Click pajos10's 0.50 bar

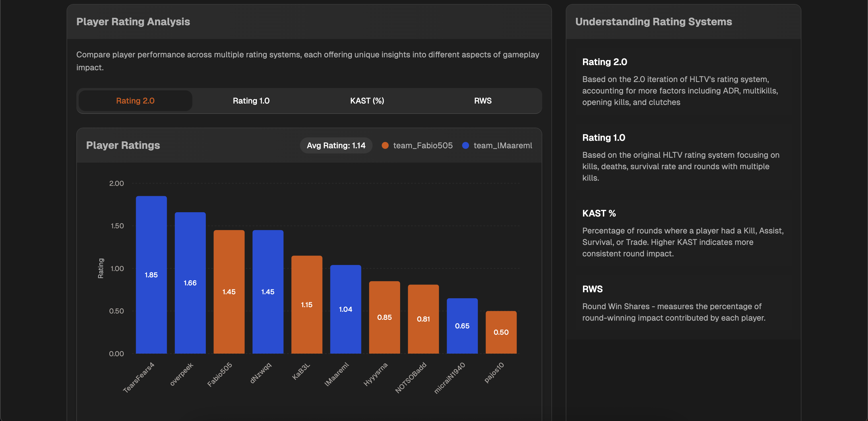501,332
